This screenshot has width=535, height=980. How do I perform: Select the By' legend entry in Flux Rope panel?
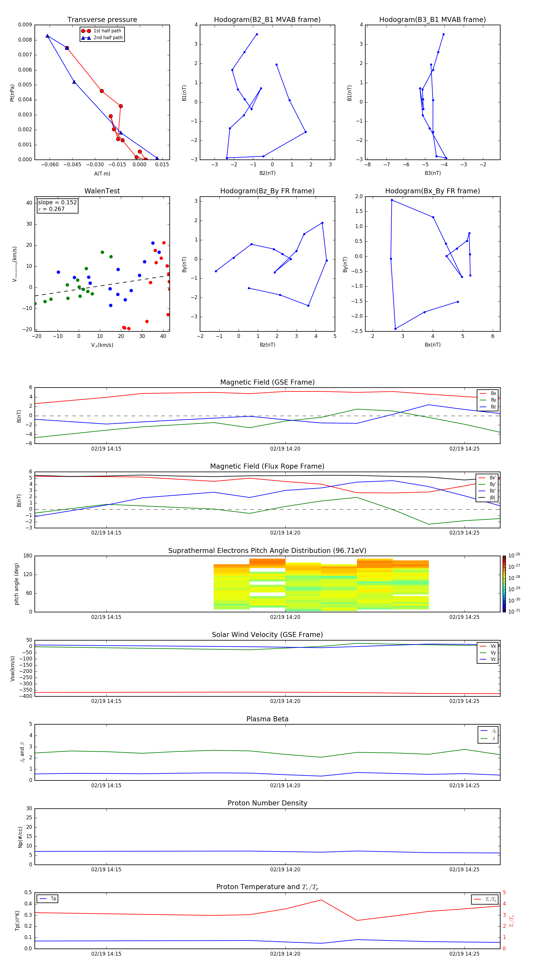coord(487,484)
